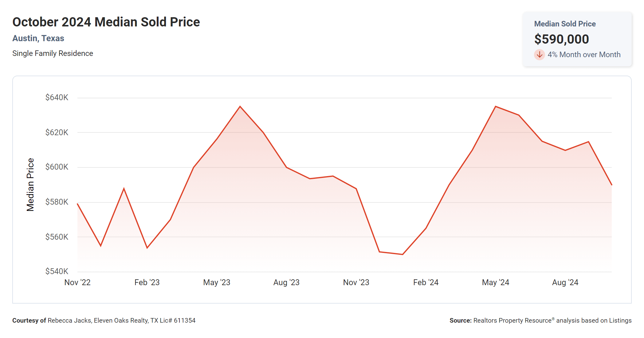Select the May '24 x-axis label
Viewport: 644px width, 338px height.
(495, 282)
